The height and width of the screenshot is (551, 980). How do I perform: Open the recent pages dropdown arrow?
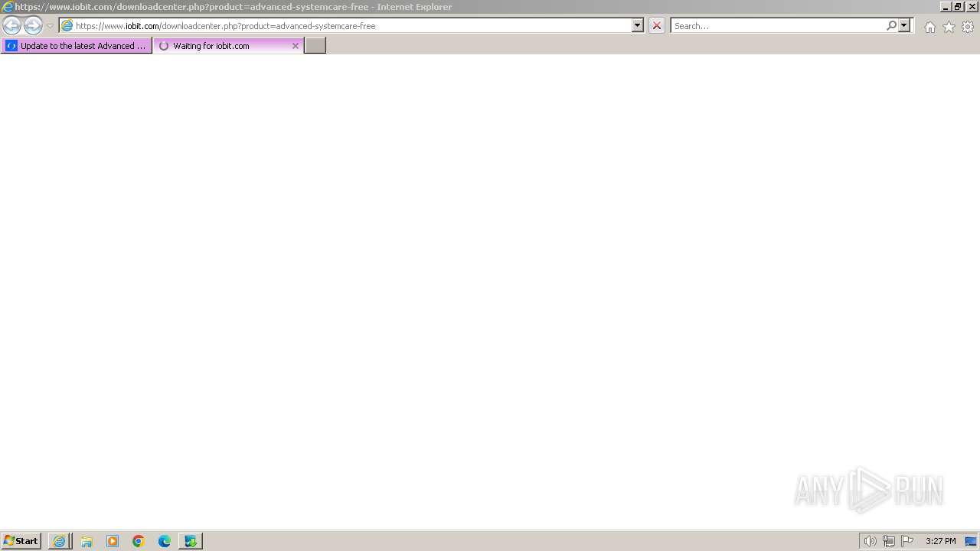(50, 25)
